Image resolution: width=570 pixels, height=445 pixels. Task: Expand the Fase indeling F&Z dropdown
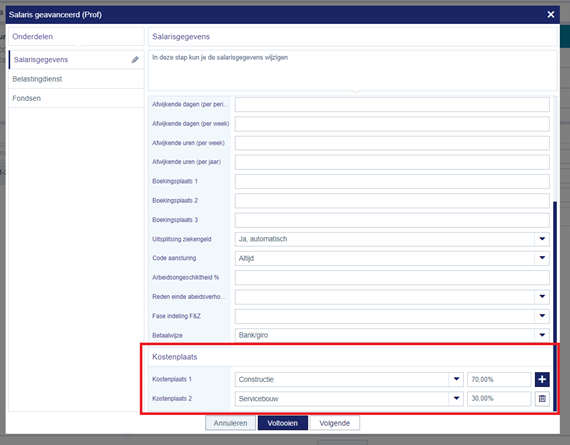pos(542,316)
